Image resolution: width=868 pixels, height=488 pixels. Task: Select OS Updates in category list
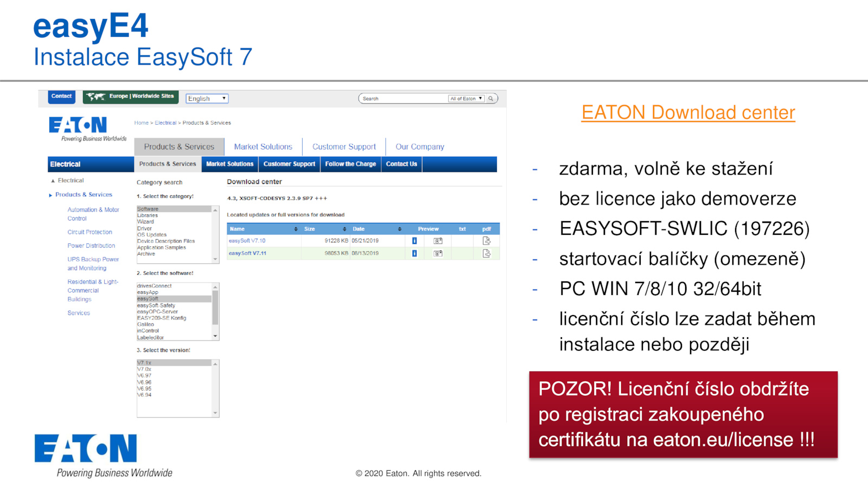[152, 235]
